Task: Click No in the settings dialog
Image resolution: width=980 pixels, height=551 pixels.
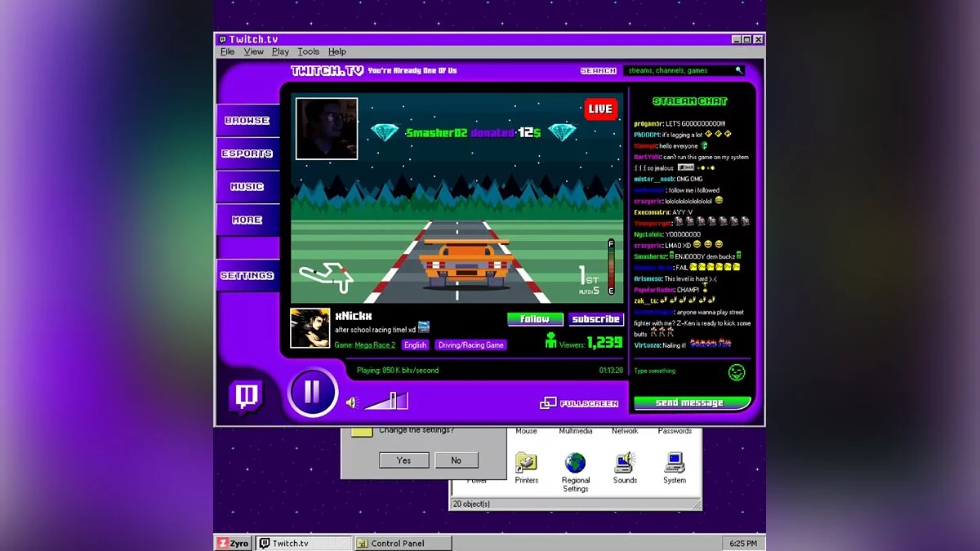Action: (456, 460)
